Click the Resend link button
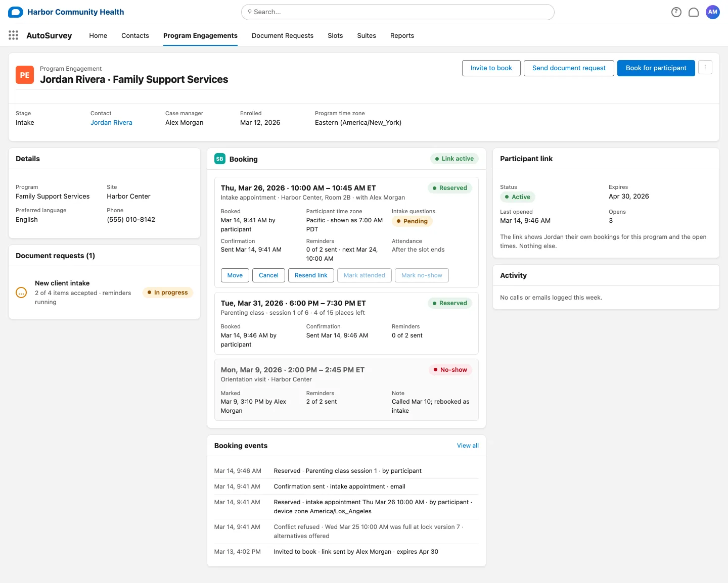Viewport: 728px width, 583px height. click(311, 275)
